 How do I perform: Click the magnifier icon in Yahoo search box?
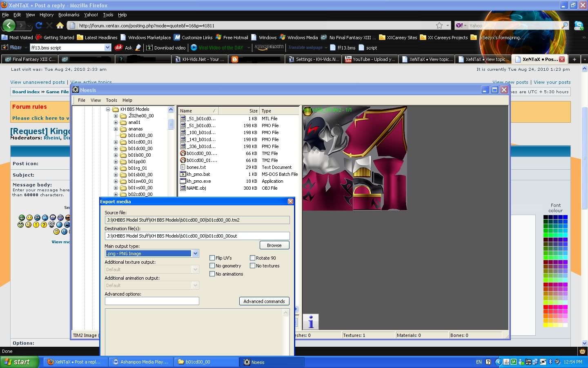pos(565,25)
